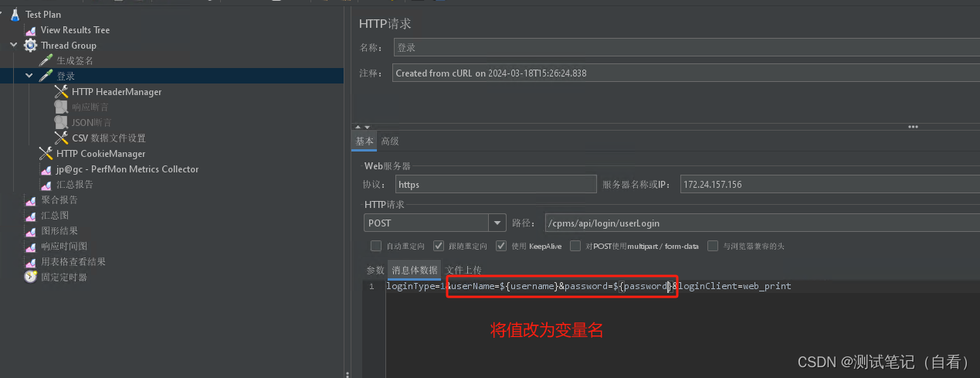The height and width of the screenshot is (378, 980).
Task: Toggle the 使用 KeepAlive checkbox
Action: 501,246
